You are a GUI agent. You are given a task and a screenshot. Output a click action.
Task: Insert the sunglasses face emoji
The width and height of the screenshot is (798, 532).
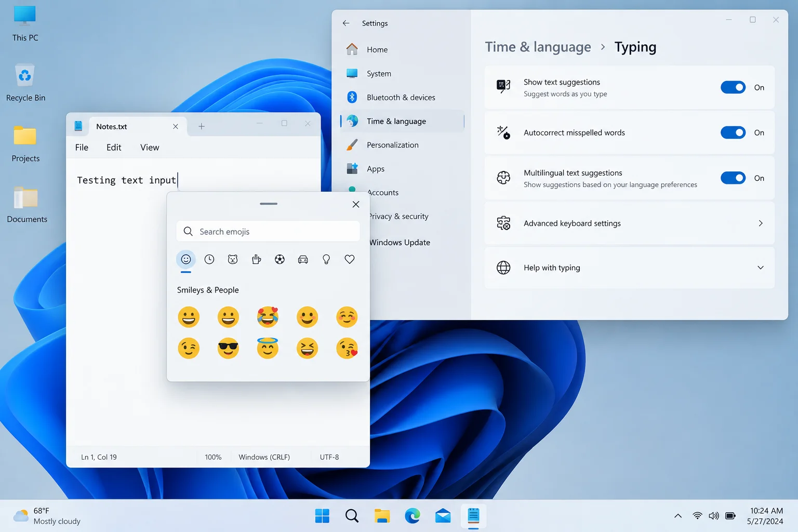228,348
